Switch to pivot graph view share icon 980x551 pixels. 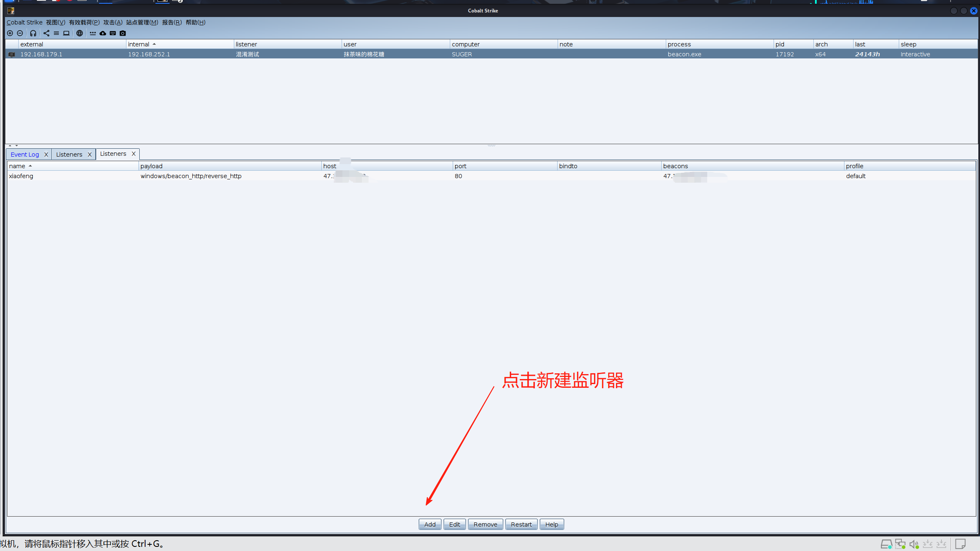46,33
